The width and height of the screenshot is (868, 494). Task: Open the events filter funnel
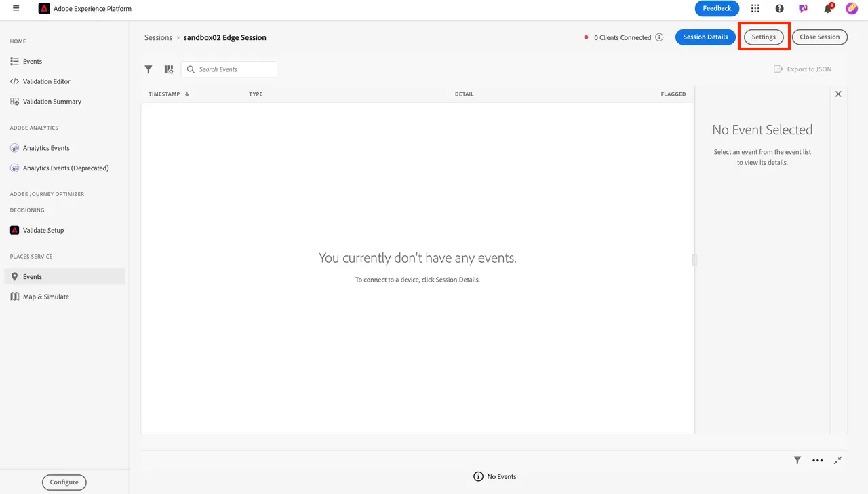coord(149,69)
